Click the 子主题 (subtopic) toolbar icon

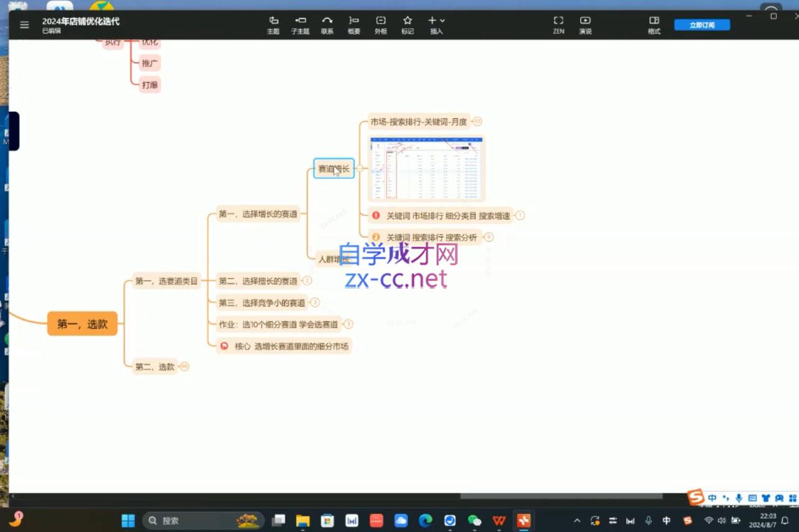pyautogui.click(x=300, y=25)
